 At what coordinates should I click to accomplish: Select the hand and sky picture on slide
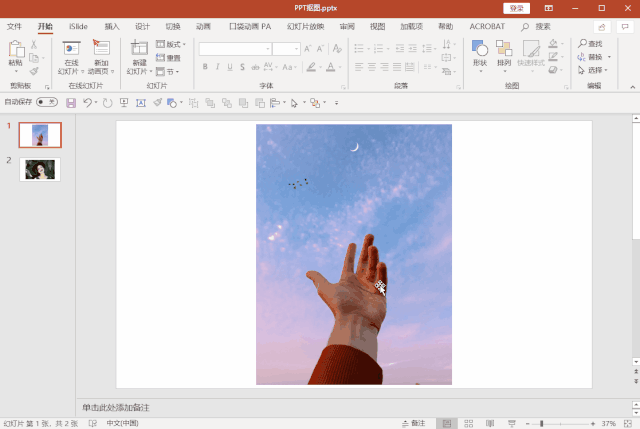click(x=354, y=254)
